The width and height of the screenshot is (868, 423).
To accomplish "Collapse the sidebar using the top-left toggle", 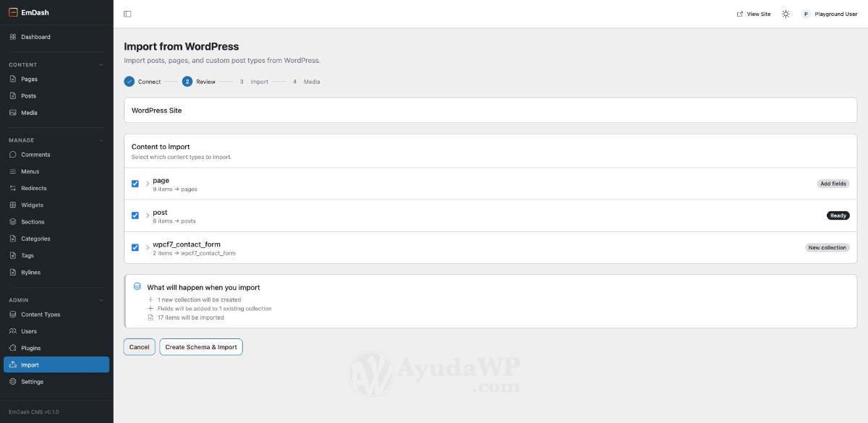I will pos(127,12).
